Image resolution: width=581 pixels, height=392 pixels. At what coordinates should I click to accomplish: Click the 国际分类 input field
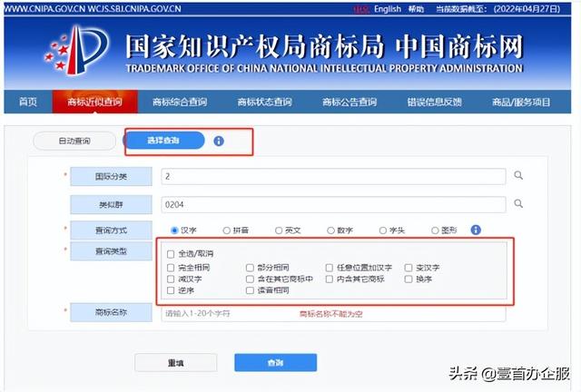[x=333, y=176]
